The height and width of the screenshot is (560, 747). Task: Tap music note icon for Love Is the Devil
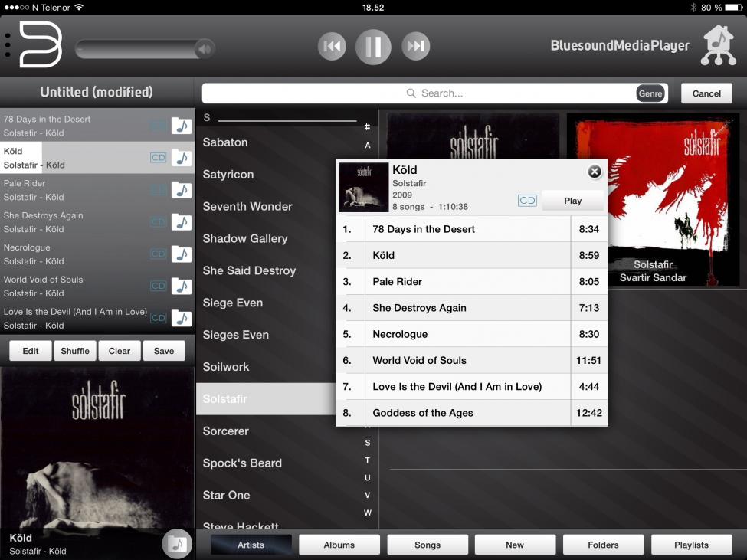point(182,318)
